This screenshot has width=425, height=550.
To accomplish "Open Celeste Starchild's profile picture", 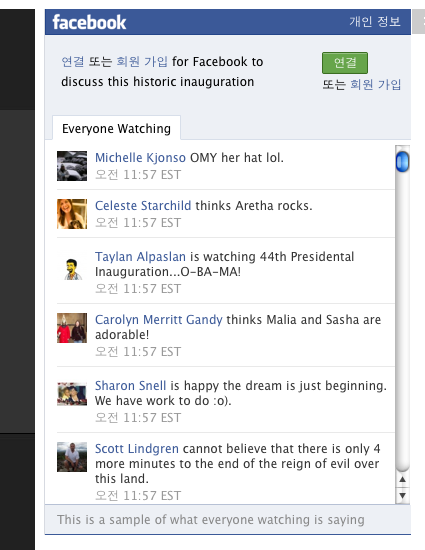I will [x=72, y=214].
